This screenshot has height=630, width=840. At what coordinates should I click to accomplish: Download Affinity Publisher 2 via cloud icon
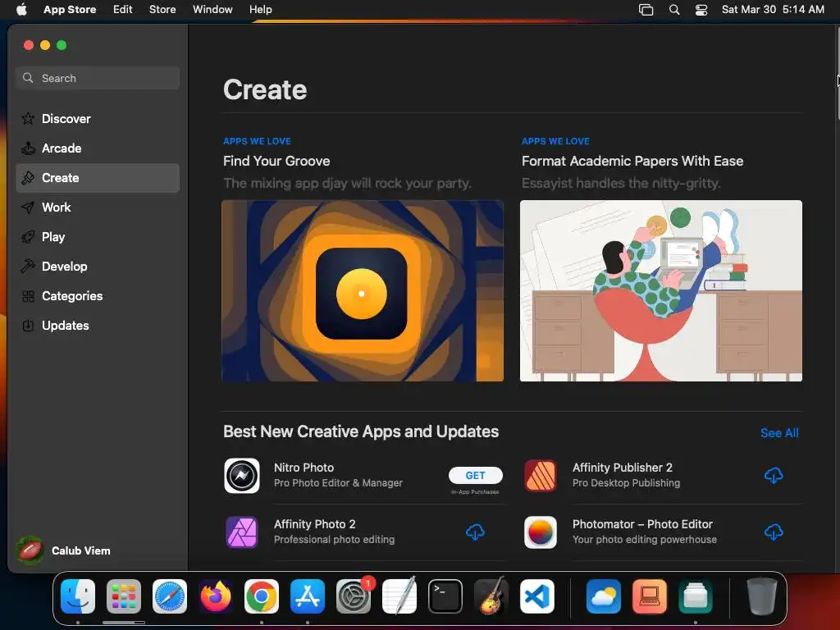click(x=773, y=475)
